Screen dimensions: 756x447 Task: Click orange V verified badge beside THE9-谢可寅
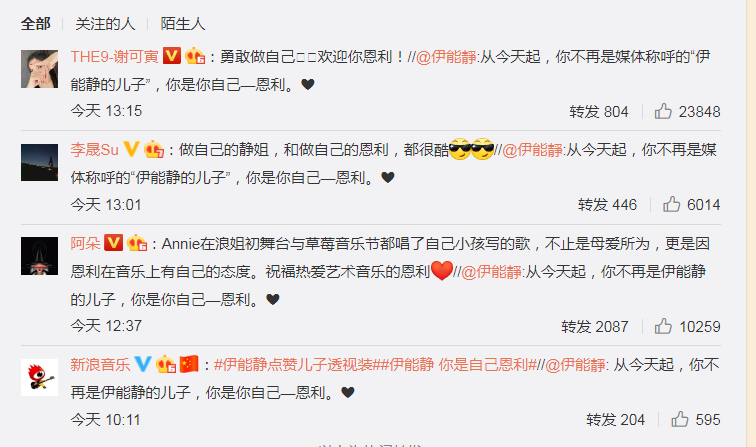coord(172,56)
